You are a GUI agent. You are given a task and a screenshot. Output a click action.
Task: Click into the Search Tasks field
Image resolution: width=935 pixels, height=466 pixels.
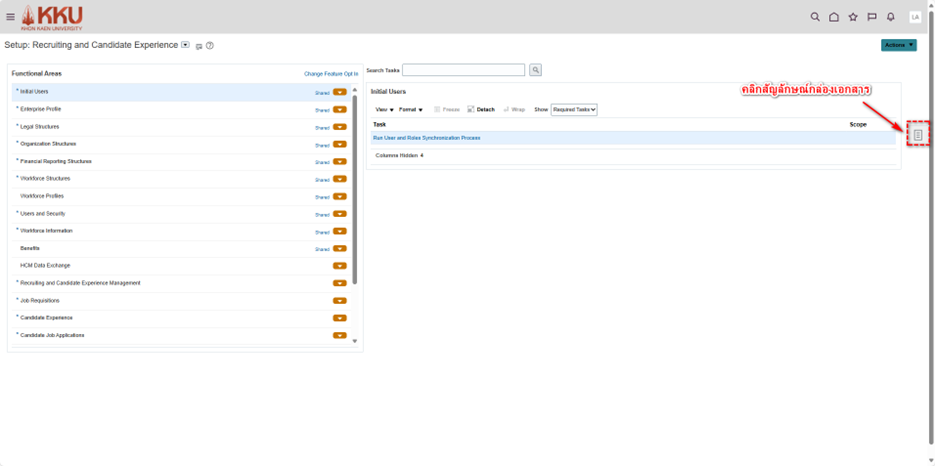463,70
